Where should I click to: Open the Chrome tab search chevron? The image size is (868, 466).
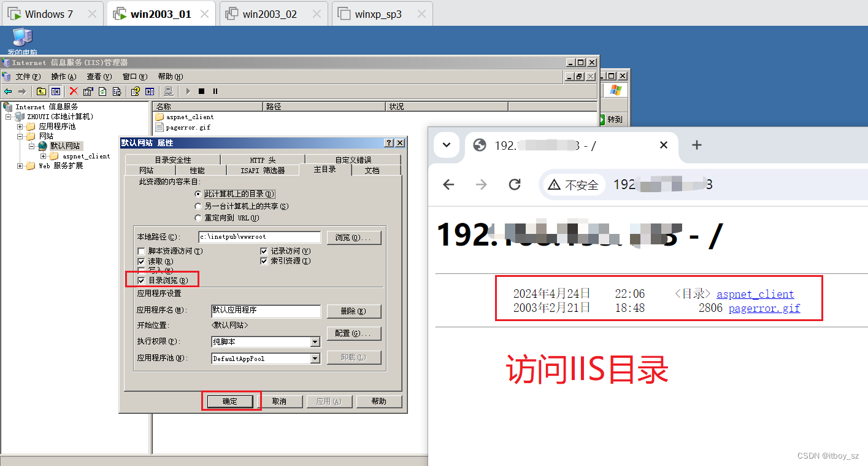coord(447,145)
